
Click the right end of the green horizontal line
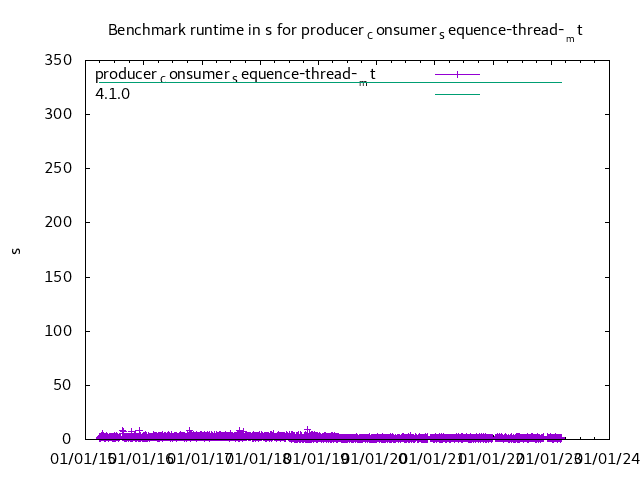pyautogui.click(x=560, y=82)
